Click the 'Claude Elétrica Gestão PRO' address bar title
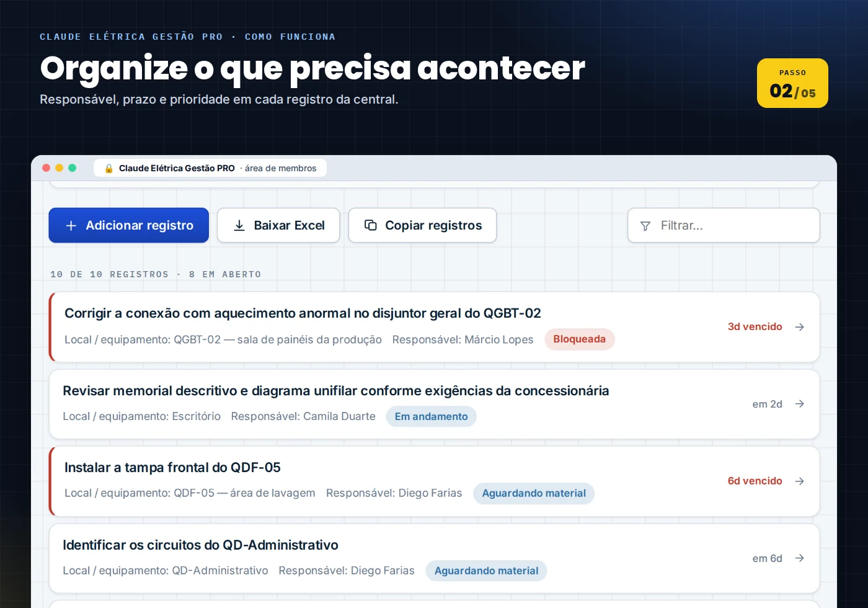 177,168
